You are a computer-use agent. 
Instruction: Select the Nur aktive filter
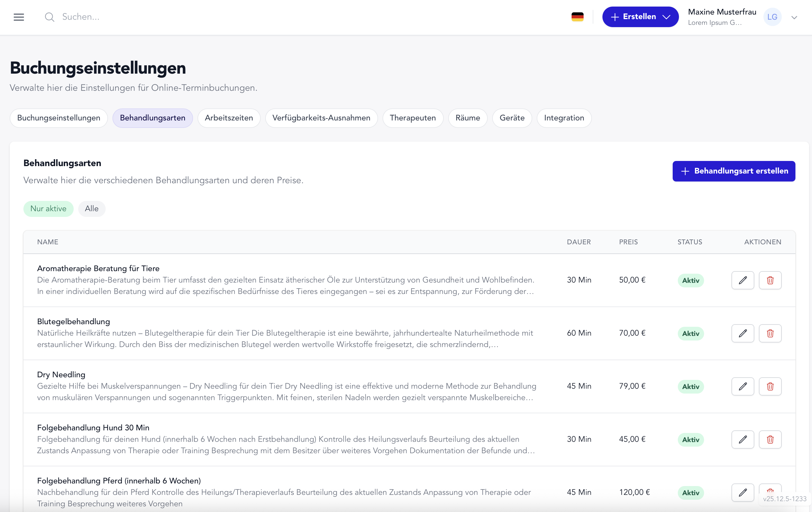(48, 208)
